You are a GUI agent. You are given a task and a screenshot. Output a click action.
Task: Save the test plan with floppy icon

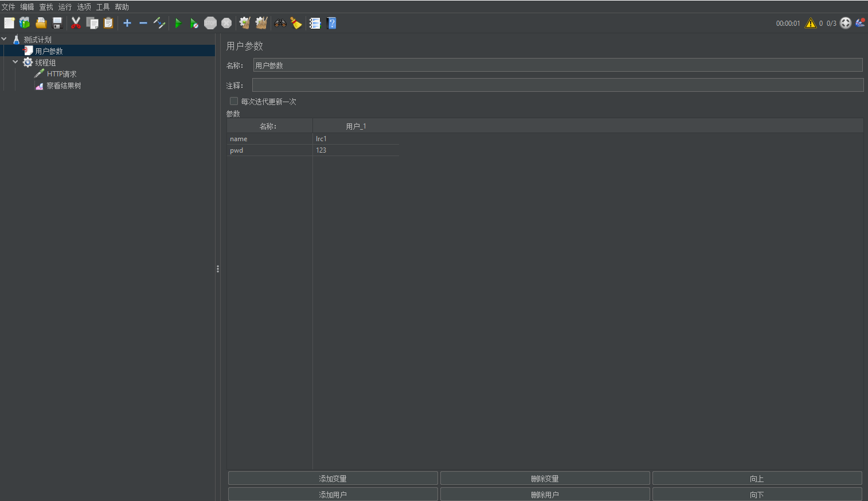click(57, 23)
